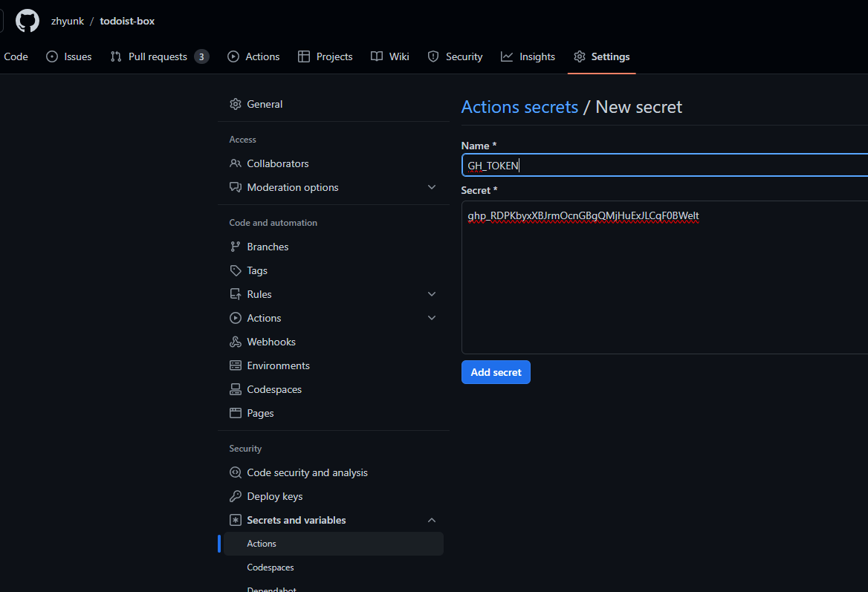Click the Actions play icon in top nav
The width and height of the screenshot is (868, 592).
click(233, 56)
